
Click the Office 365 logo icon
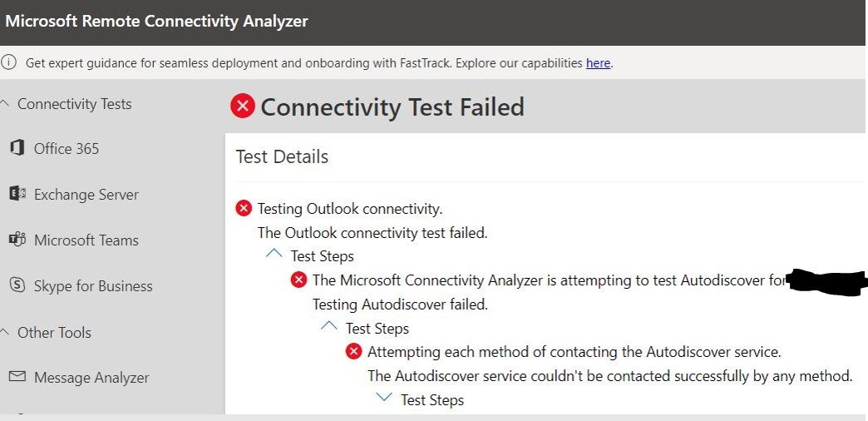[17, 148]
